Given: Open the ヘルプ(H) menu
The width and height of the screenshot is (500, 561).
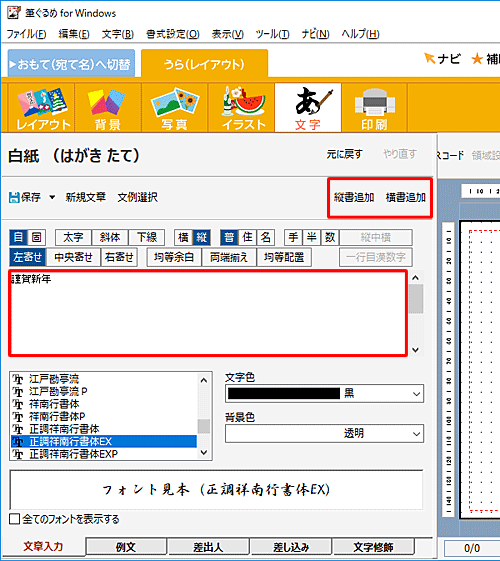Looking at the screenshot, I should pos(360,34).
